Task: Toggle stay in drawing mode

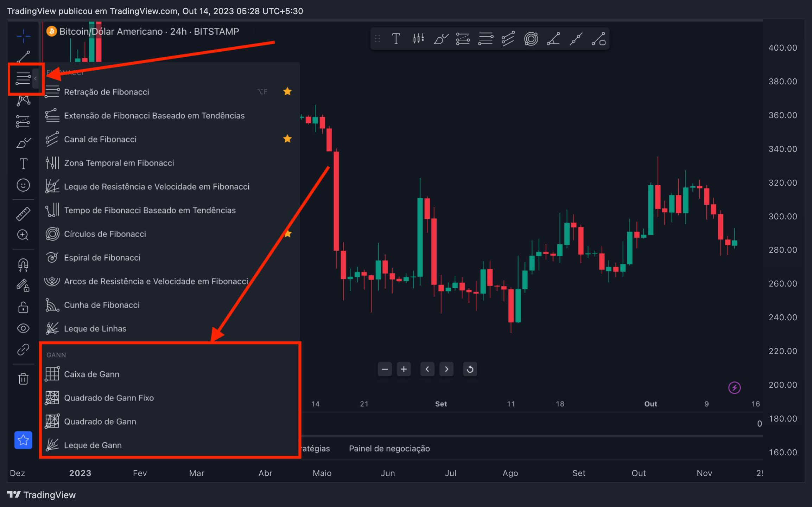Action: 23,285
